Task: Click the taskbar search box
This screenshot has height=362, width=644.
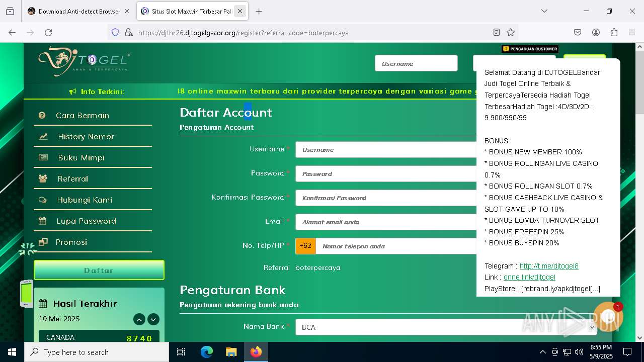Action: tap(97, 352)
